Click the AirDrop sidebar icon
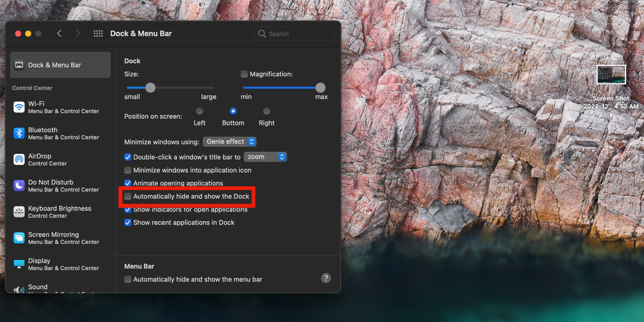Image resolution: width=644 pixels, height=322 pixels. point(19,159)
